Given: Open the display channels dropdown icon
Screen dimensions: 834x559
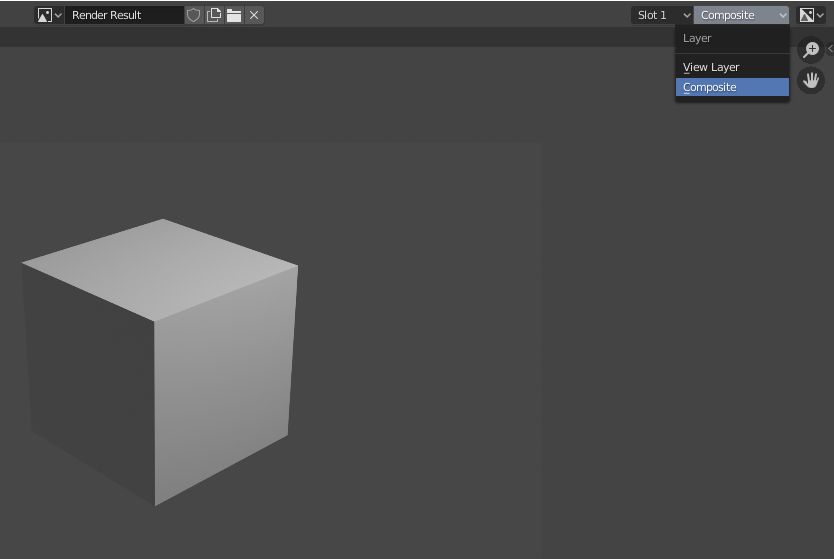Looking at the screenshot, I should [812, 15].
